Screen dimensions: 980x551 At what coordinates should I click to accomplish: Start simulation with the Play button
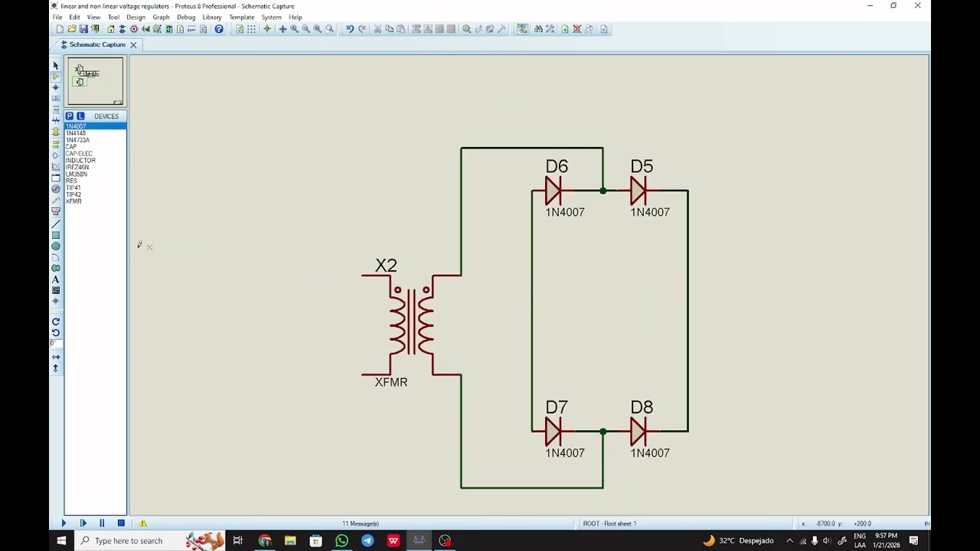(64, 523)
